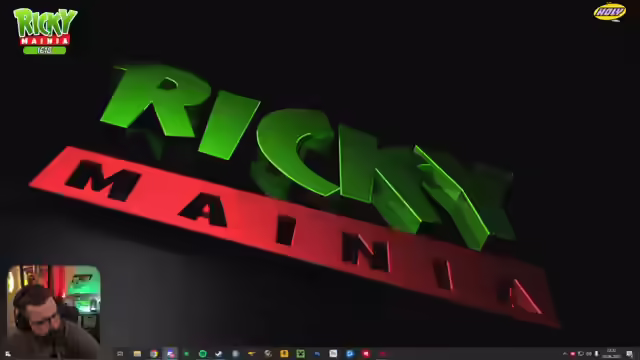Open the small dark blue taskbar icon
The width and height of the screenshot is (640, 360).
[x=317, y=354]
